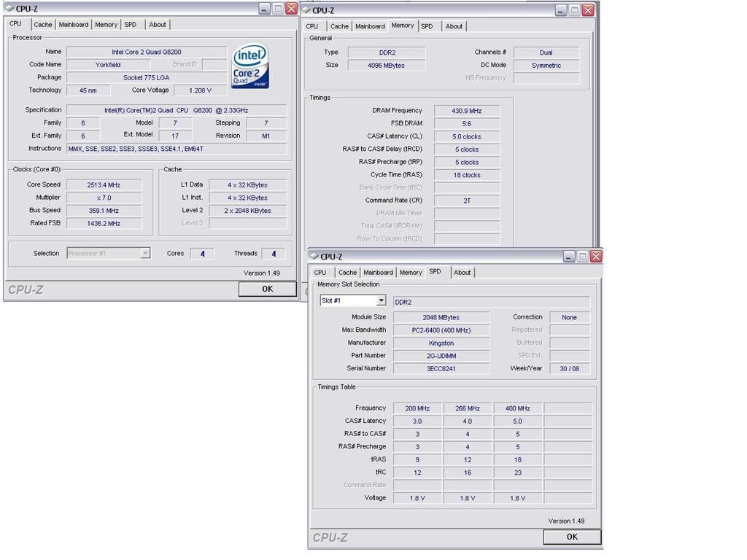Close the CPU-Z window showing DRAM frequency

tap(588, 10)
